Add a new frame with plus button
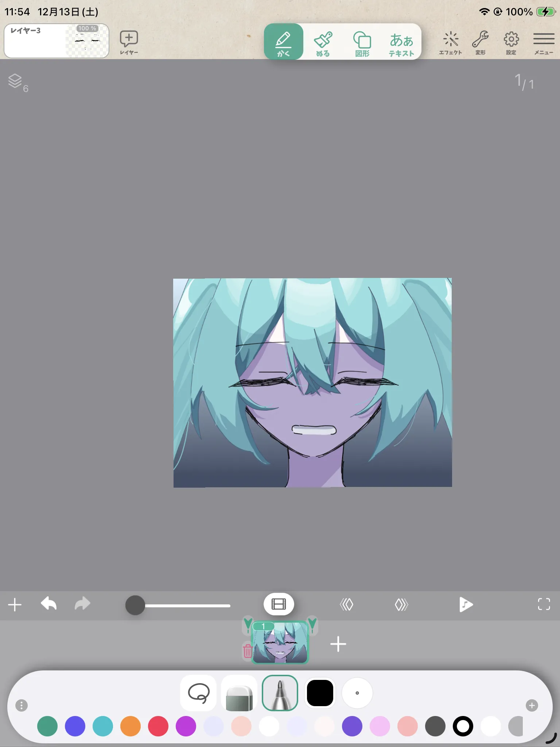 (x=338, y=644)
